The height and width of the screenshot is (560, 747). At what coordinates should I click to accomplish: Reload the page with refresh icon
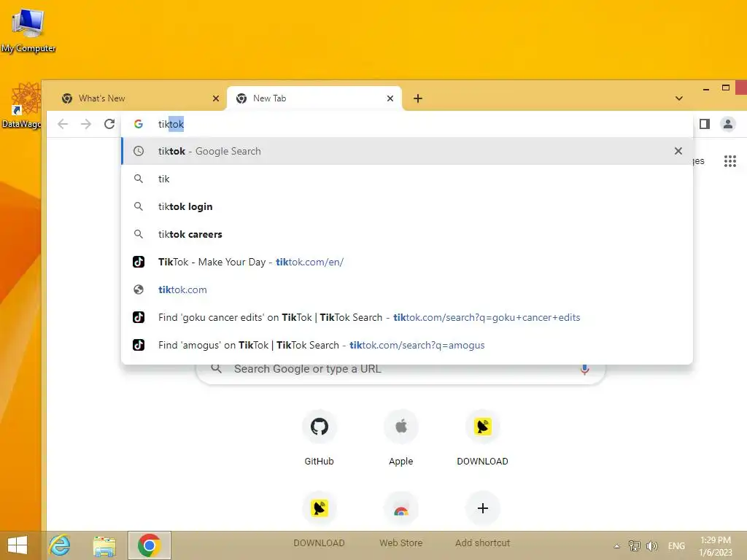pos(109,124)
